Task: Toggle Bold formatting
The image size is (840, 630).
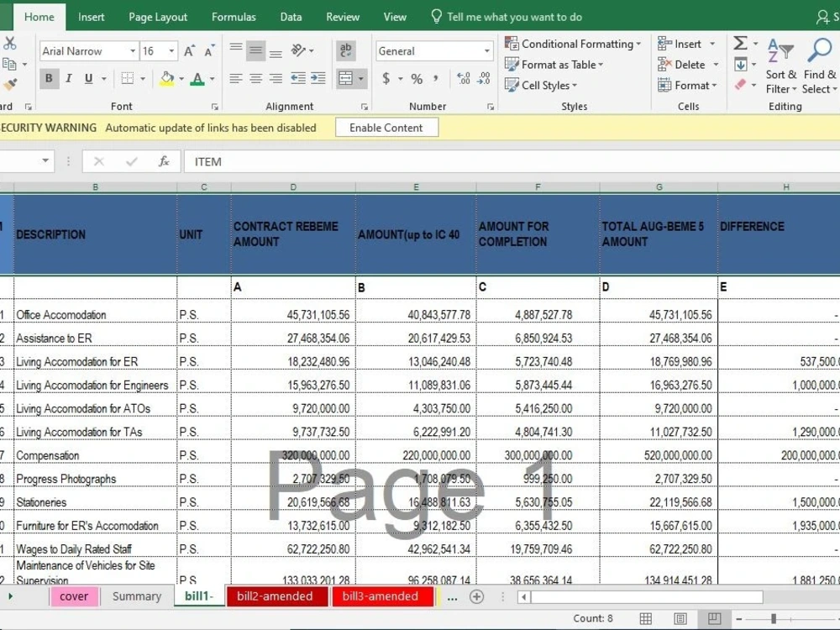Action: pos(49,79)
